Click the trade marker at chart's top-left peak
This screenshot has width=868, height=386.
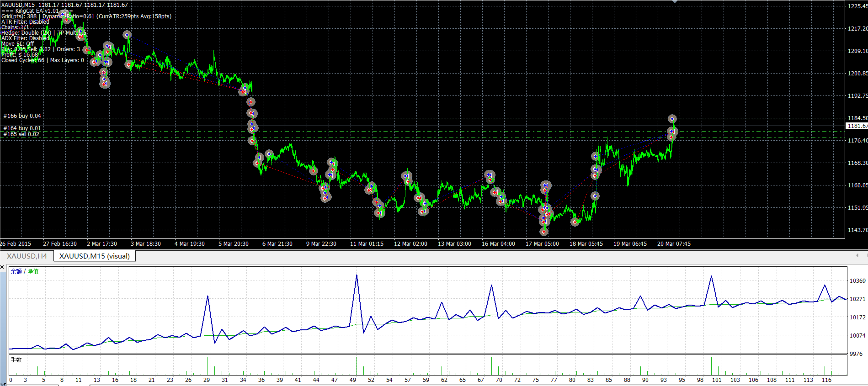click(63, 15)
